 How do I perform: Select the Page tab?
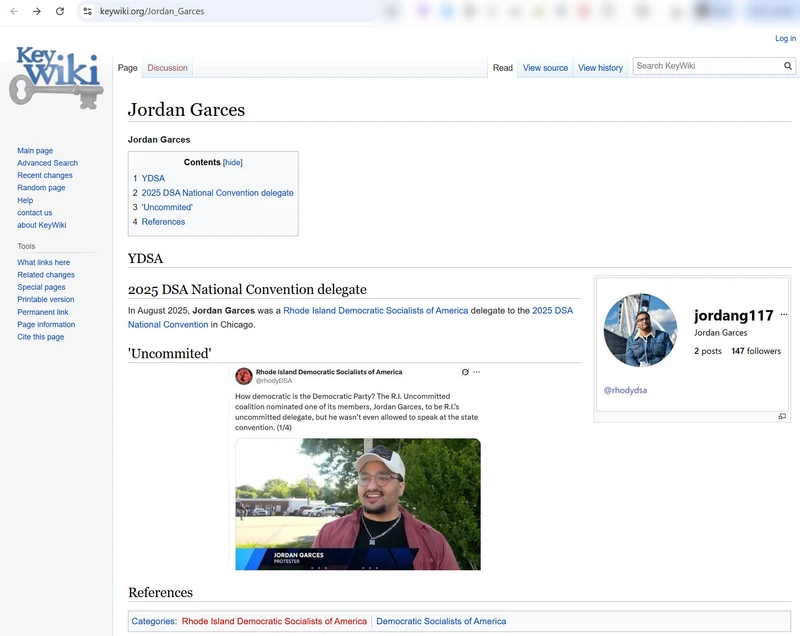click(128, 68)
